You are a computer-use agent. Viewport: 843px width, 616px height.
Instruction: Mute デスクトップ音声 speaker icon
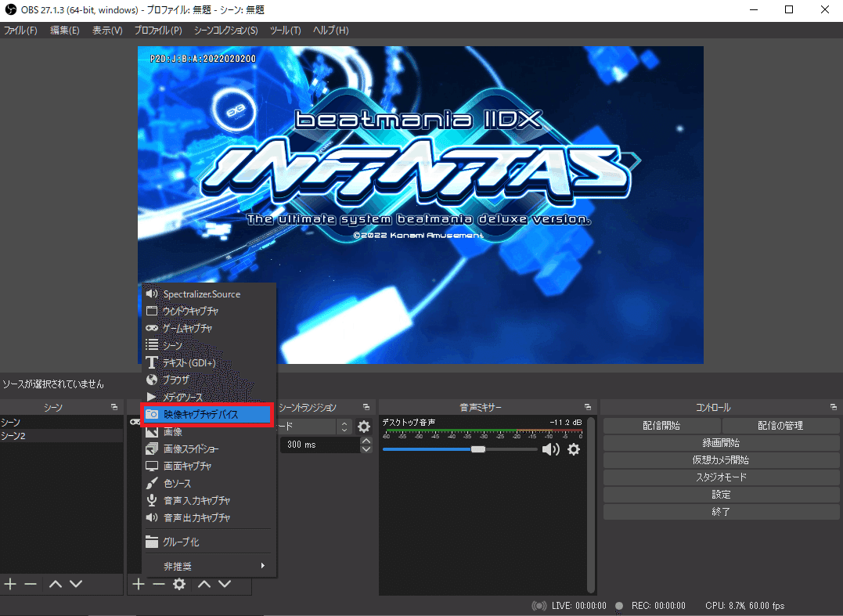point(550,449)
